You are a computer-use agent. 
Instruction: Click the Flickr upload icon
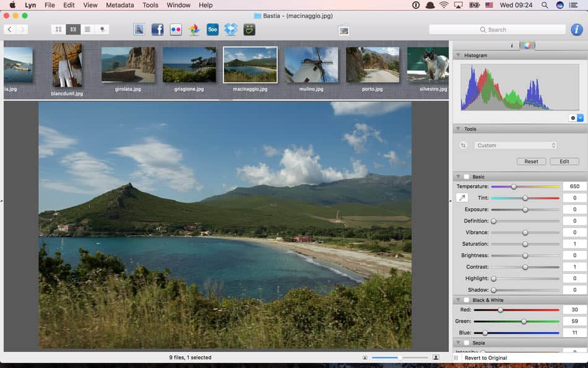pos(176,29)
